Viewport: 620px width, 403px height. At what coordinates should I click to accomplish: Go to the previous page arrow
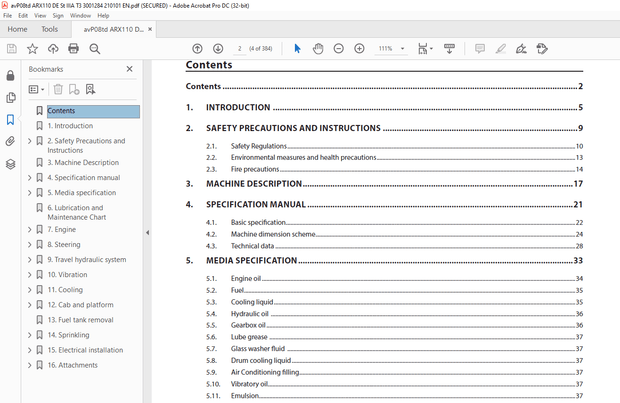(x=197, y=48)
